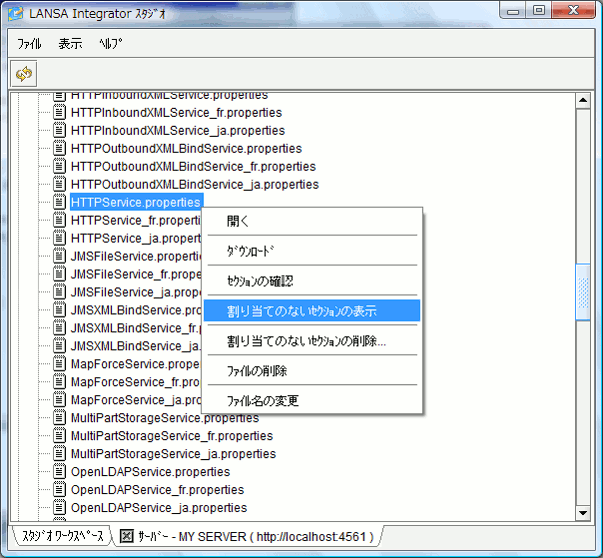The image size is (603, 558).
Task: Click file icon beside MultiPartStorageService.properties
Action: (59, 417)
